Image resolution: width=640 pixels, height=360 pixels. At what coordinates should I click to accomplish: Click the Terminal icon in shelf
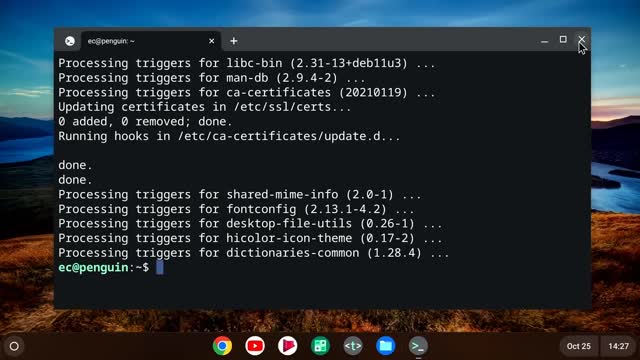pyautogui.click(x=418, y=346)
